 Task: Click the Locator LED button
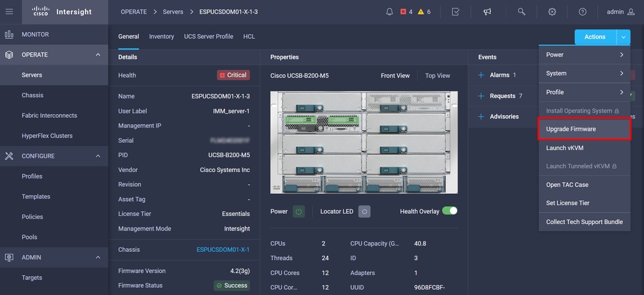364,212
